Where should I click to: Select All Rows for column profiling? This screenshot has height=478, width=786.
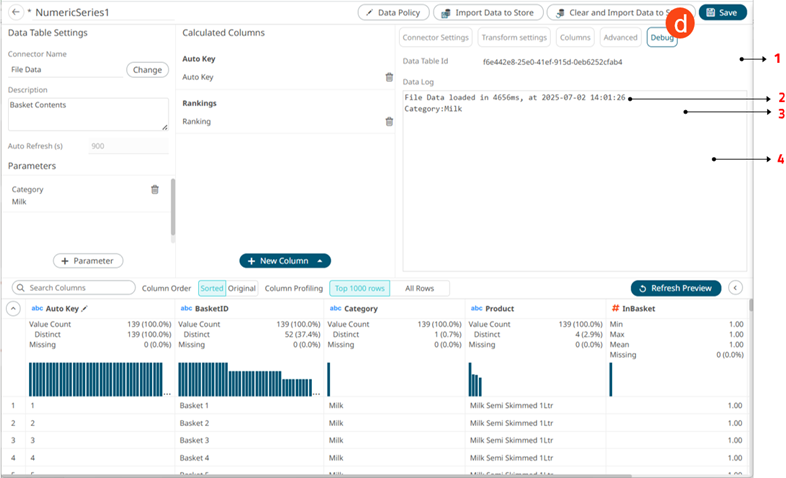pyautogui.click(x=419, y=288)
